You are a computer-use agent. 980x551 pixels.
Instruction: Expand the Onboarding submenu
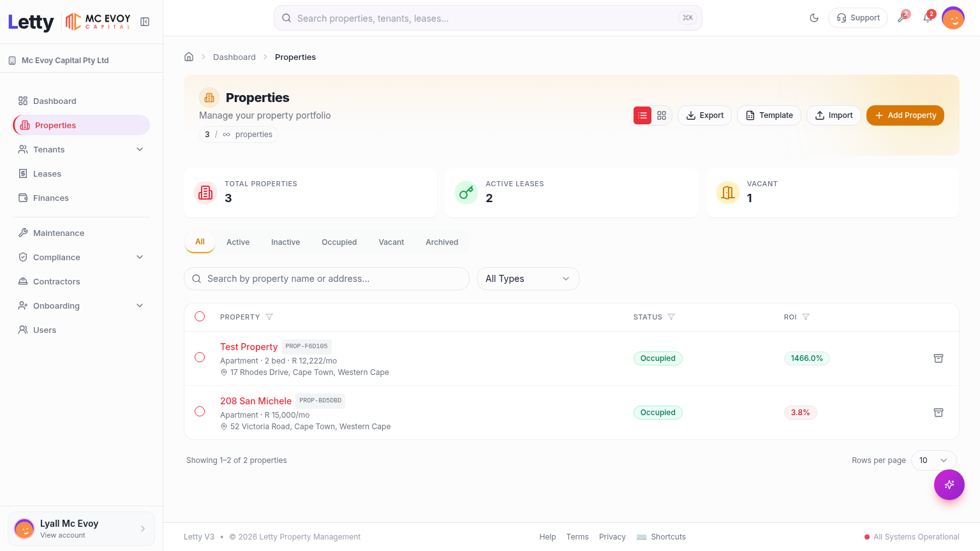[x=140, y=305]
